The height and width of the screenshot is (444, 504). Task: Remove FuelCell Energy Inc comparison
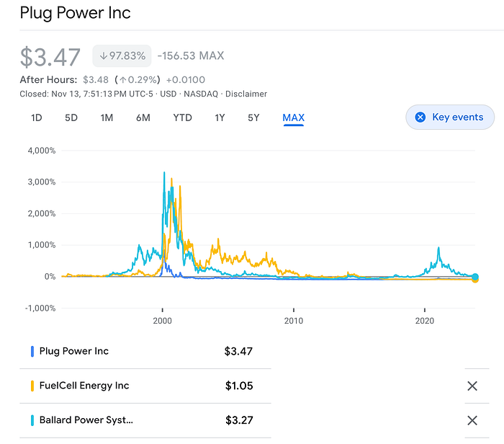tap(472, 386)
